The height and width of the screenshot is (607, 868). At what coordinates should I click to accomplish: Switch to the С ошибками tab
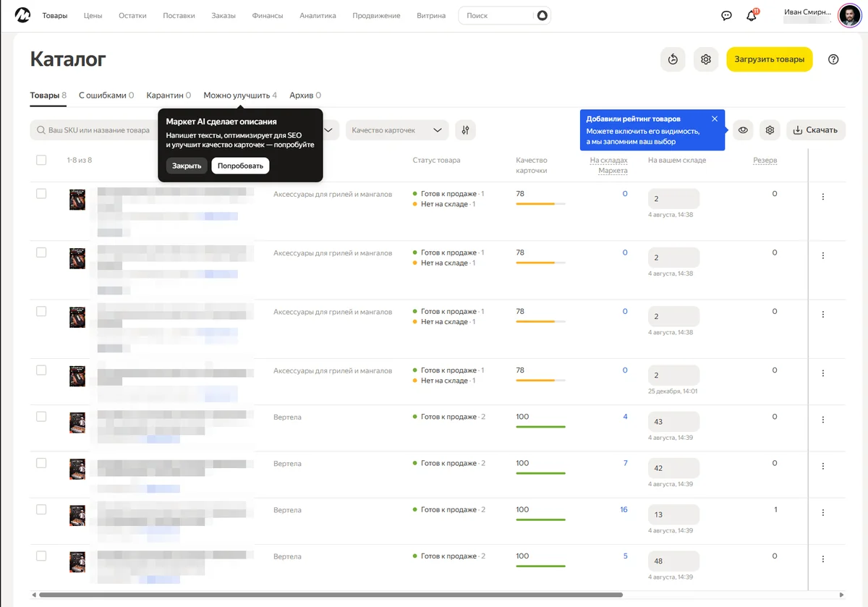click(x=106, y=95)
